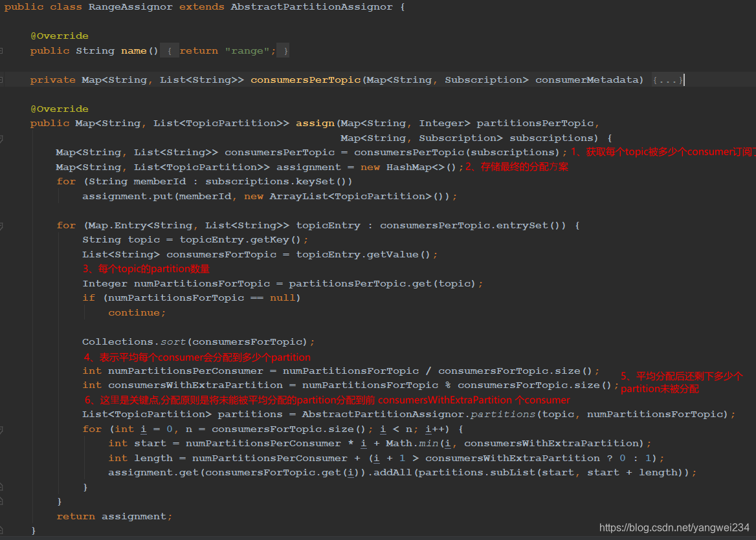Click red comment '3、每个topic的partition数量'

pyautogui.click(x=146, y=269)
